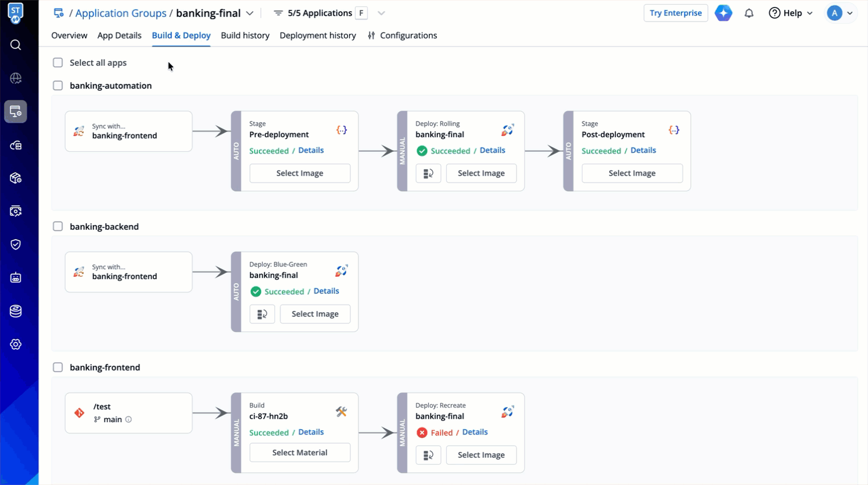Open Details link for the Failed deployment

pyautogui.click(x=475, y=432)
